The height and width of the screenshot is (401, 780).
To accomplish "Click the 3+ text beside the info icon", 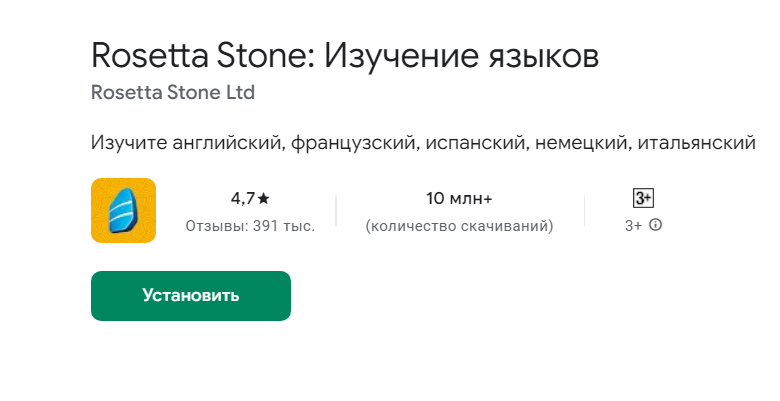I will click(633, 227).
